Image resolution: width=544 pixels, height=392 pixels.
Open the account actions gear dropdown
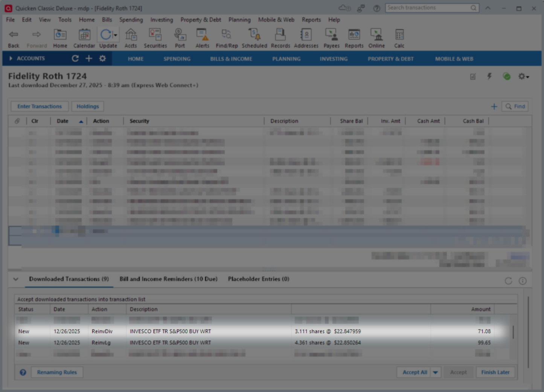[524, 76]
